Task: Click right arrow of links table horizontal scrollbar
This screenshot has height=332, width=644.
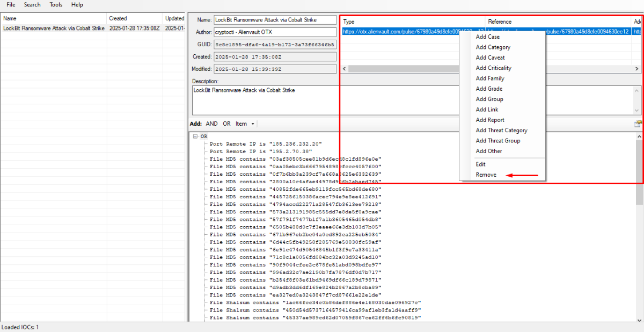Action: 637,69
